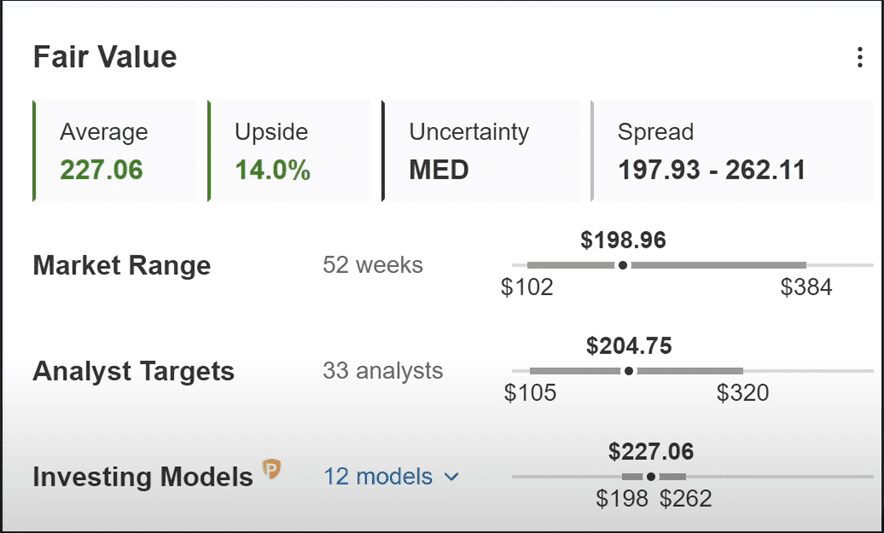The width and height of the screenshot is (884, 533).
Task: Expand the 12 models chevron arrow
Action: click(451, 477)
